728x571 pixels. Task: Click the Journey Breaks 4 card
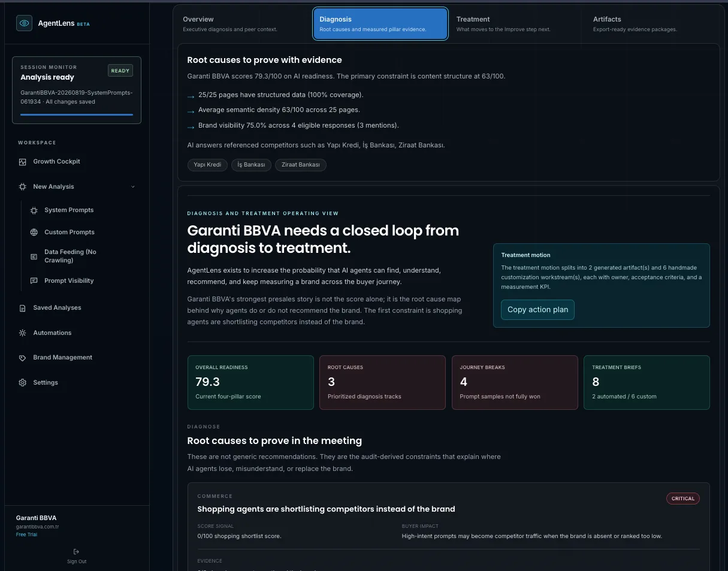(515, 383)
